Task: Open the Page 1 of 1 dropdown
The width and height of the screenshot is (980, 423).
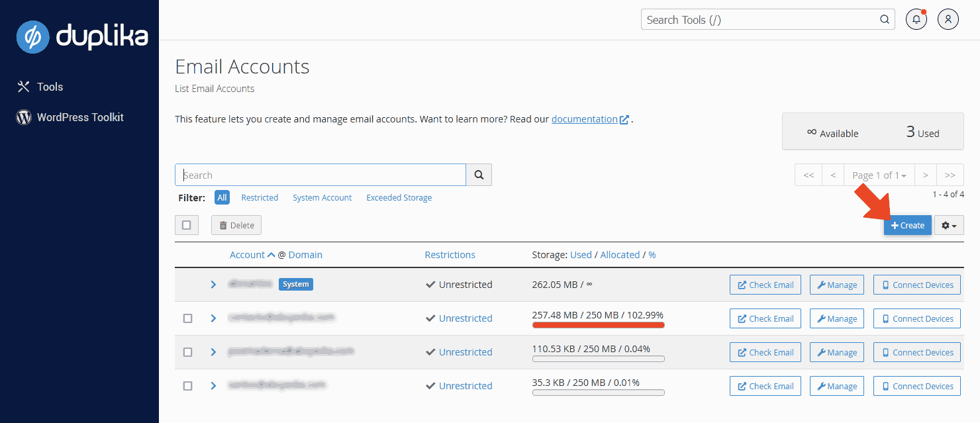Action: [x=879, y=174]
